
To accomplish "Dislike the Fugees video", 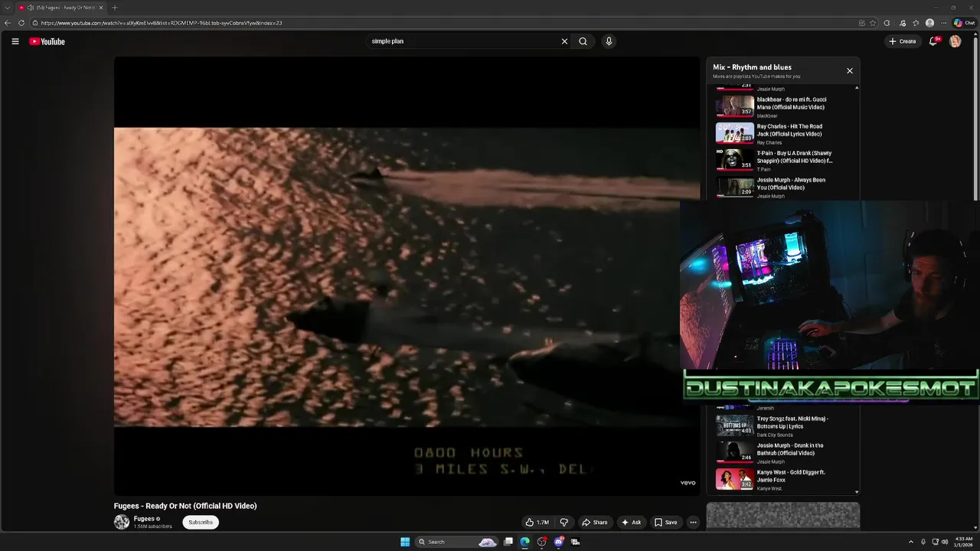I will tap(564, 522).
